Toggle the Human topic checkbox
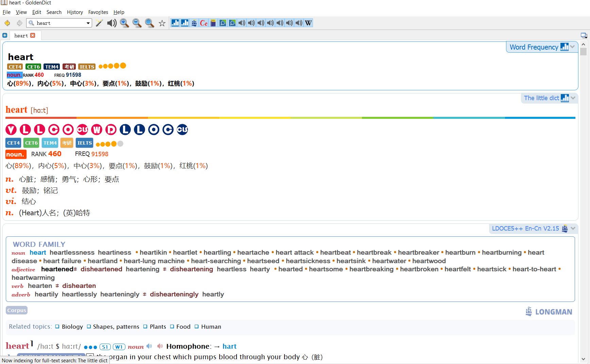The image size is (590, 364). click(x=196, y=327)
